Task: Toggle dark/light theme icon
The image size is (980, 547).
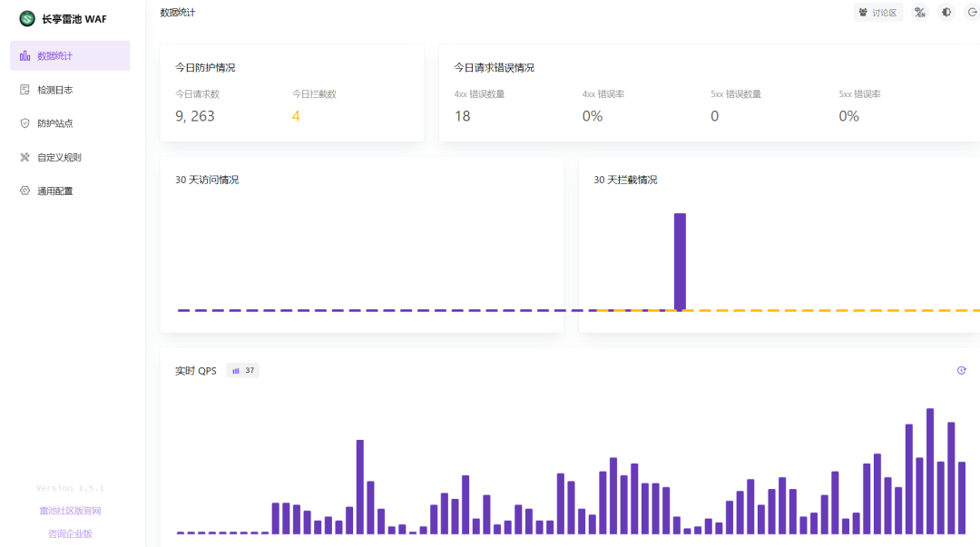Action: [946, 13]
